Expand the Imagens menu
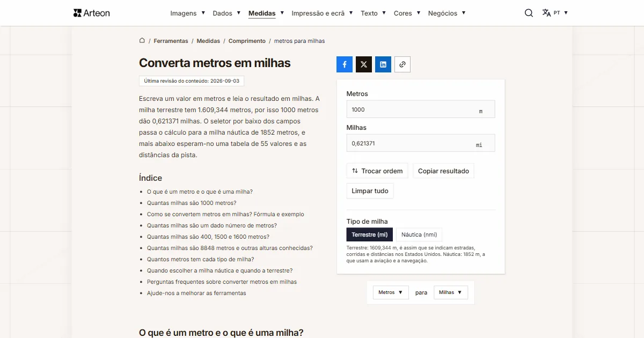Image resolution: width=644 pixels, height=338 pixels. coord(188,13)
